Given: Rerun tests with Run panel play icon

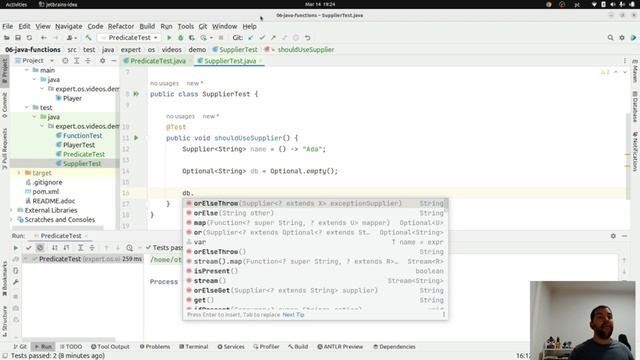Looking at the screenshot, I should [x=16, y=248].
